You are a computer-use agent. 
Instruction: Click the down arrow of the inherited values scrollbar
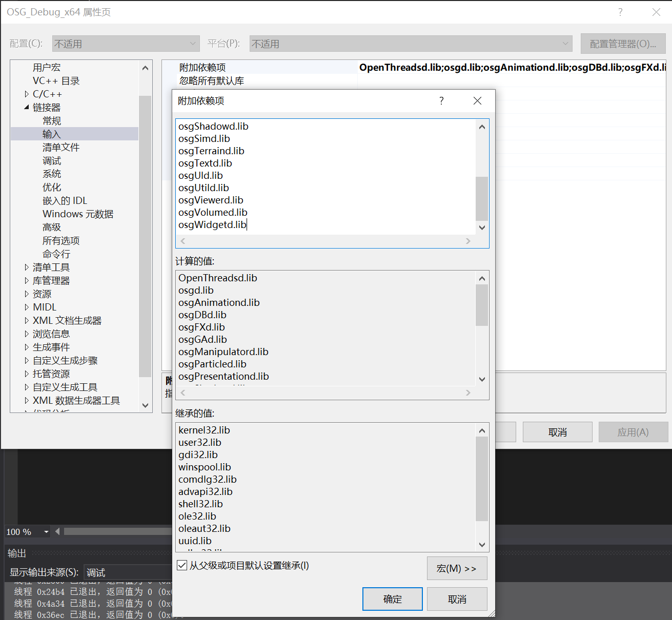[x=481, y=545]
